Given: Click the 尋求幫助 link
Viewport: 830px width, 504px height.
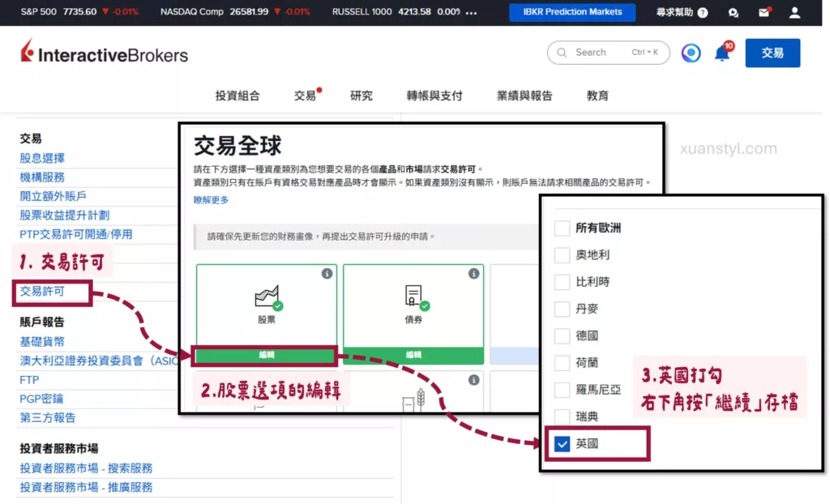Looking at the screenshot, I should 674,12.
